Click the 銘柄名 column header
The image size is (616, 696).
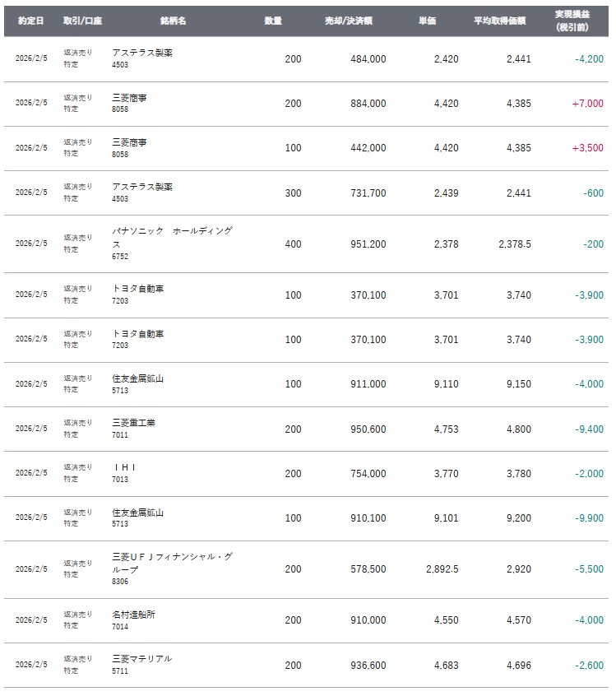click(171, 20)
